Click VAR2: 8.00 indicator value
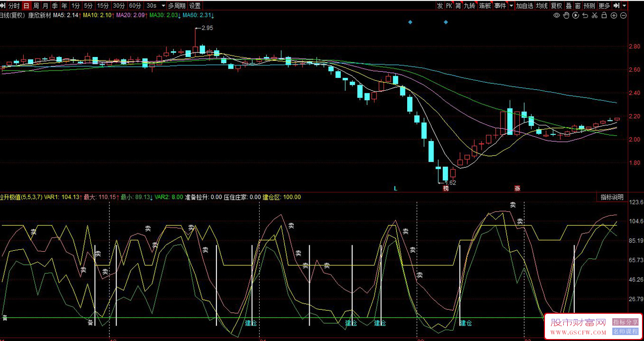 [x=169, y=197]
